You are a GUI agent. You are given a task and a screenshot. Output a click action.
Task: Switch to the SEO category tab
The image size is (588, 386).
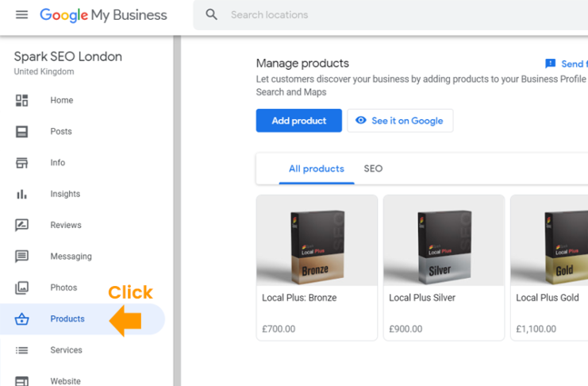pos(373,168)
